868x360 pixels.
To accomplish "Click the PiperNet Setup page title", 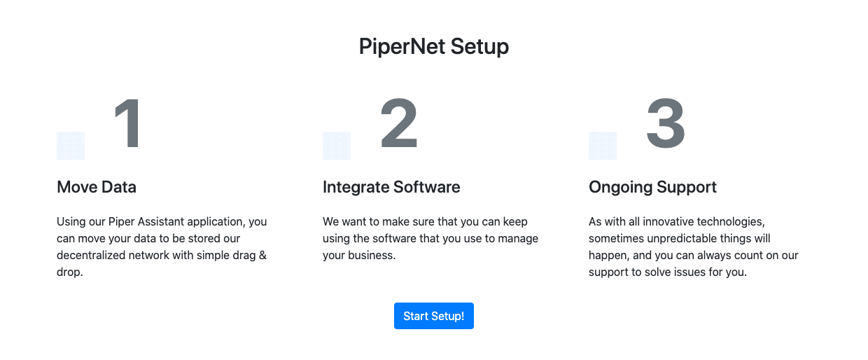I will (x=434, y=46).
